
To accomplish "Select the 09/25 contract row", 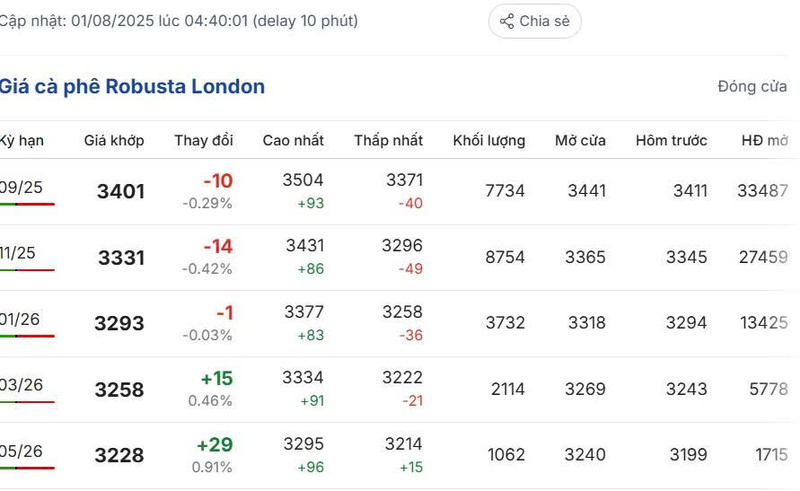I will click(x=21, y=188).
